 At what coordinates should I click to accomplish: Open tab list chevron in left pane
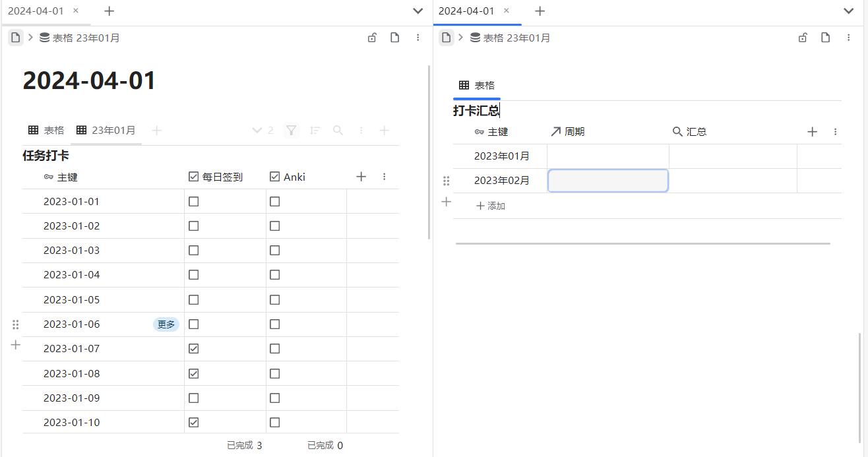pos(418,11)
